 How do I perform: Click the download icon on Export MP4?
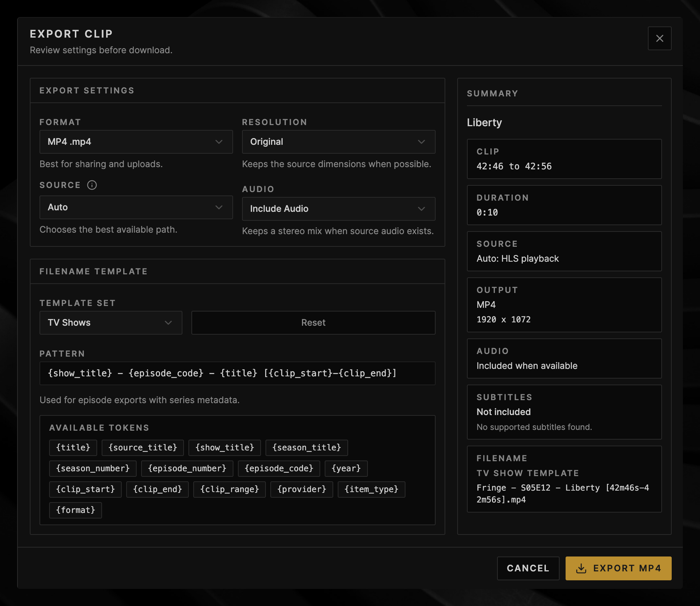[x=581, y=568]
